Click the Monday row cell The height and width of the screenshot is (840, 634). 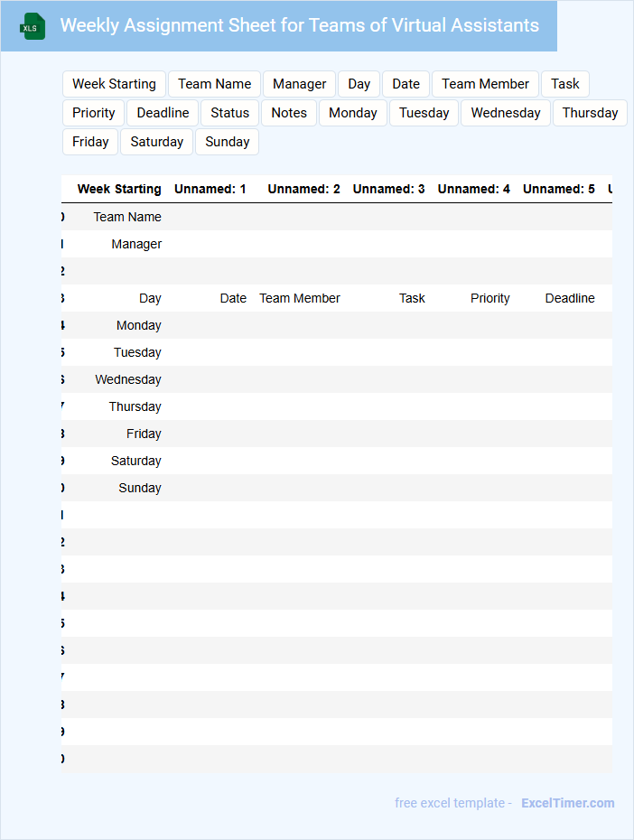click(x=139, y=326)
